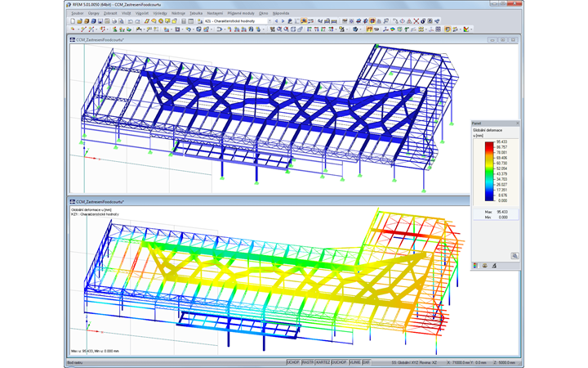Click the Min: 0.000 row in Panel
This screenshot has height=368, width=588.
tap(496, 218)
